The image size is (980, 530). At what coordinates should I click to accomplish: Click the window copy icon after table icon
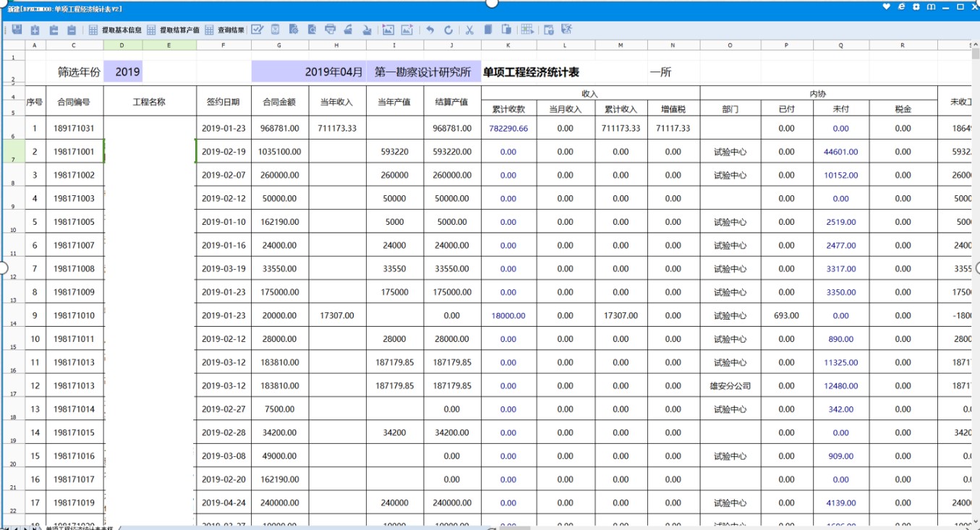point(548,30)
